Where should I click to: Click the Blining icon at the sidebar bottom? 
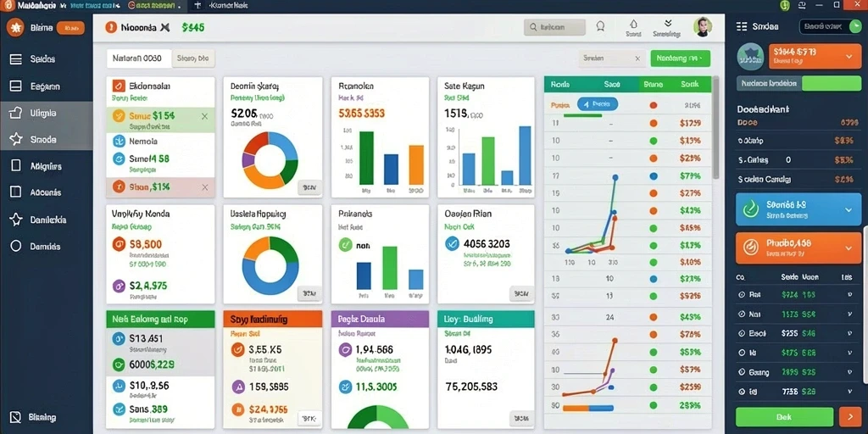pyautogui.click(x=16, y=417)
